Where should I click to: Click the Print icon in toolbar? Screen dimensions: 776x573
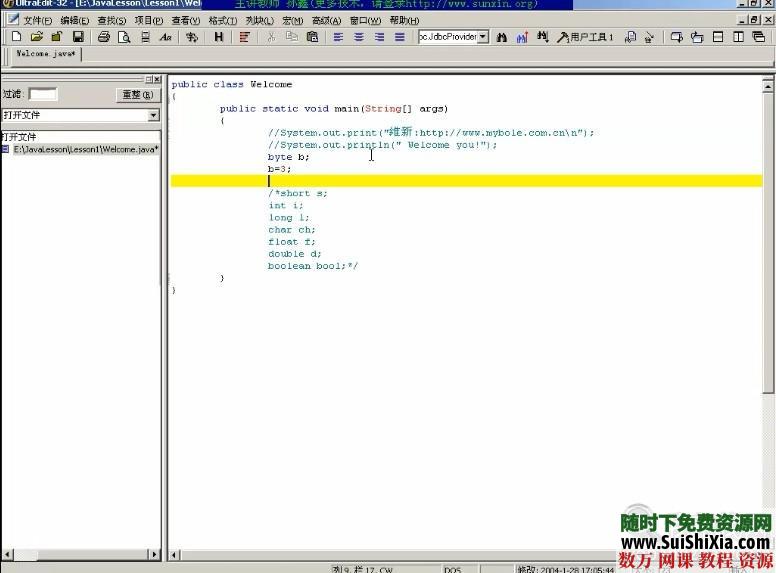tap(103, 37)
